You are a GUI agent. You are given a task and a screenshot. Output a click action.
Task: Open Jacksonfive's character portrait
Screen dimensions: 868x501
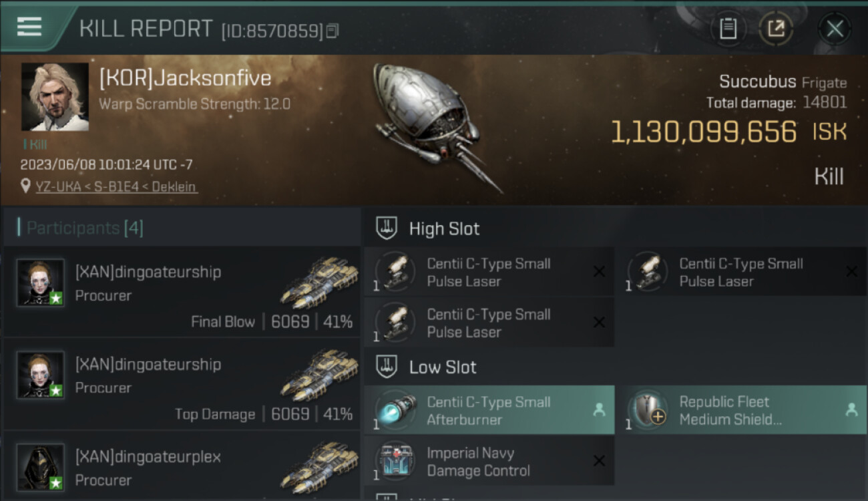point(55,97)
